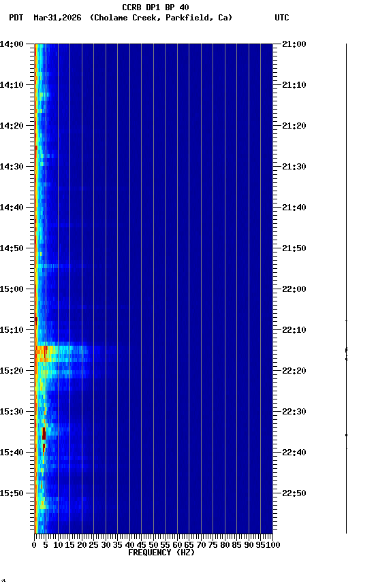The width and height of the screenshot is (376, 588).
Task: Click the 60 Hz frequency tick label
Action: coord(177,546)
